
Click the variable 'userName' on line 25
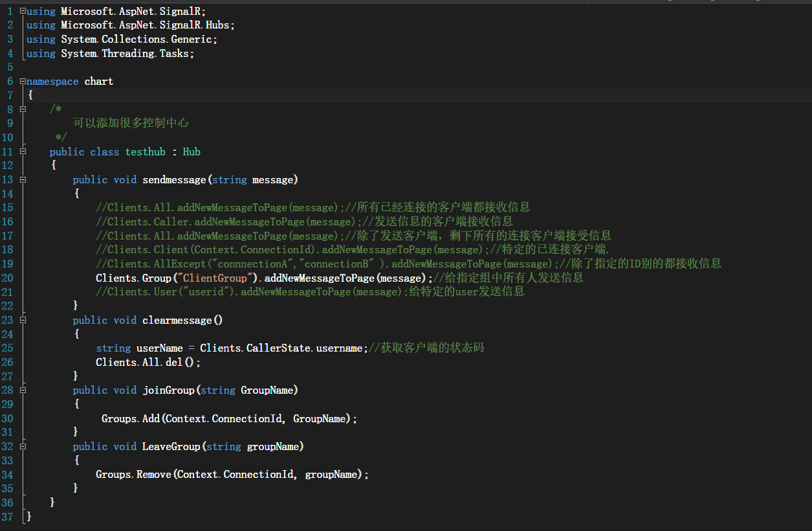point(159,348)
